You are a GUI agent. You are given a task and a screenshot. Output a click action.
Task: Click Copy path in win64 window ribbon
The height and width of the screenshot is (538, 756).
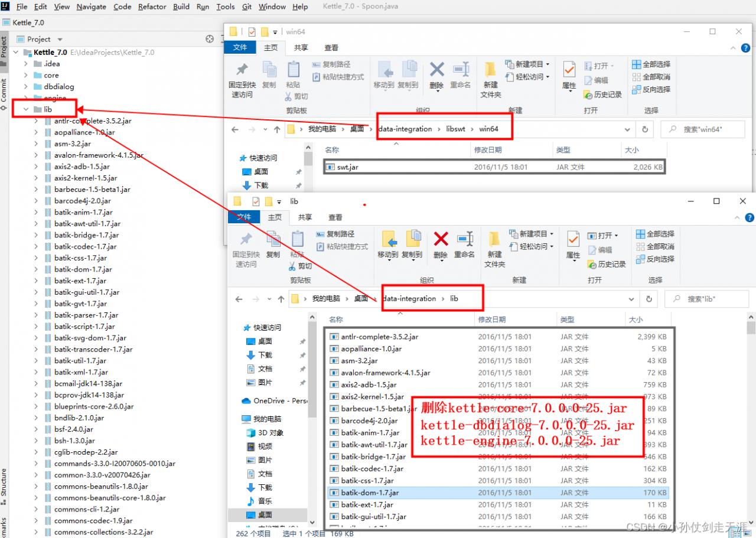click(331, 64)
